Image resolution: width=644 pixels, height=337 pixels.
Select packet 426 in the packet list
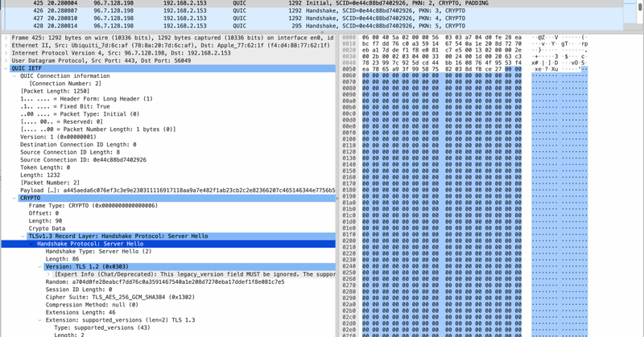[312, 10]
